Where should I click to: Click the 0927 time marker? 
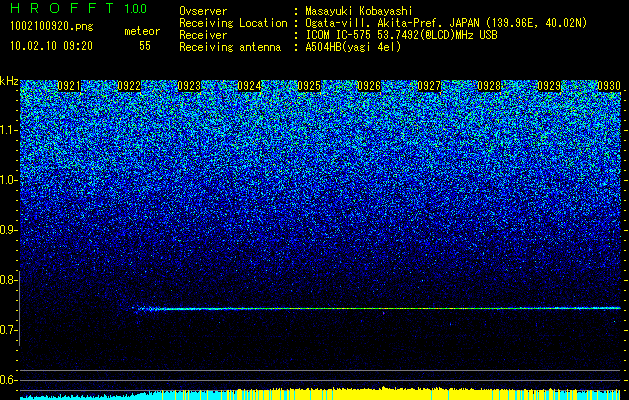(x=429, y=86)
